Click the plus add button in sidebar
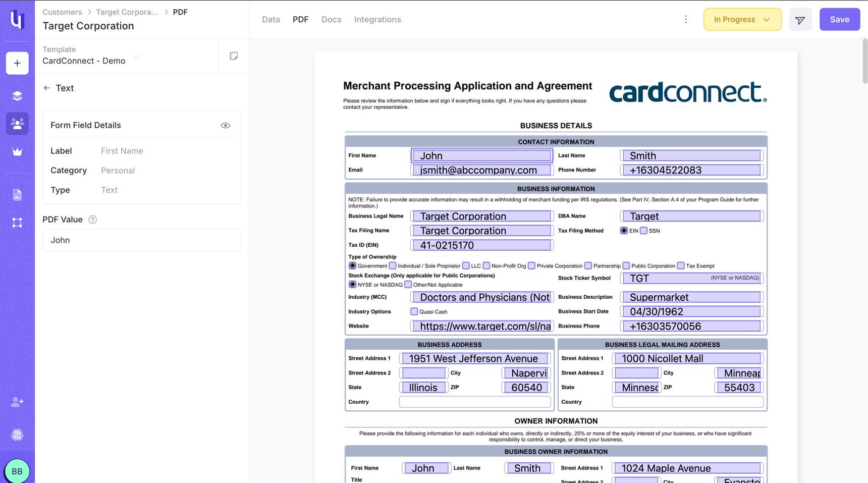The width and height of the screenshot is (868, 483). coord(17,63)
